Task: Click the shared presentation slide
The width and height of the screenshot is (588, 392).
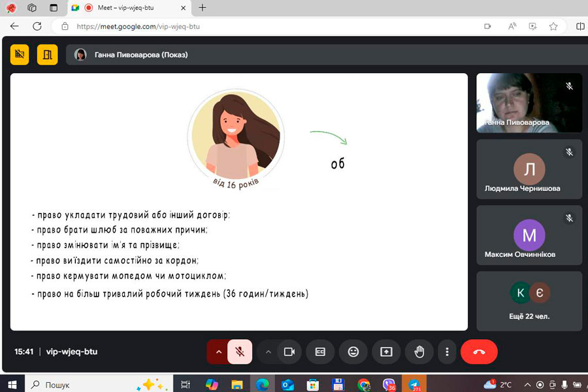Action: click(x=239, y=202)
